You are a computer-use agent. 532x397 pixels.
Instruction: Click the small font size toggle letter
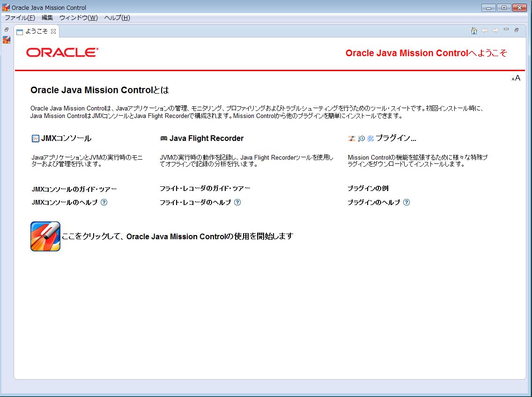(513, 78)
